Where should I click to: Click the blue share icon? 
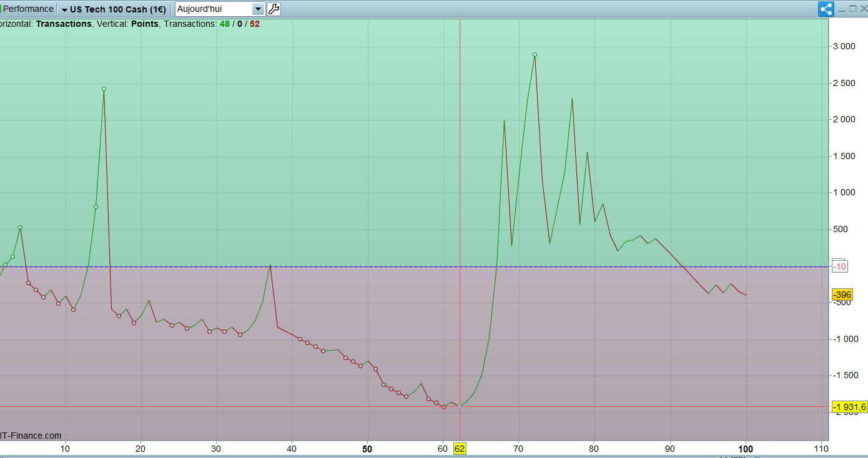[826, 9]
